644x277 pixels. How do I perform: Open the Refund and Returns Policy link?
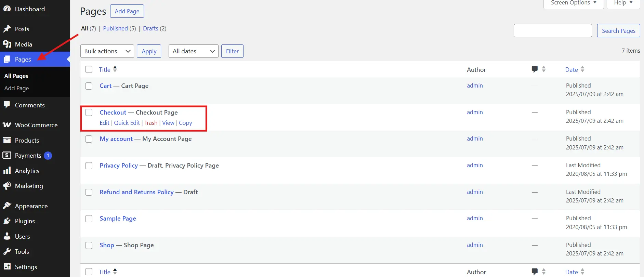click(x=137, y=192)
